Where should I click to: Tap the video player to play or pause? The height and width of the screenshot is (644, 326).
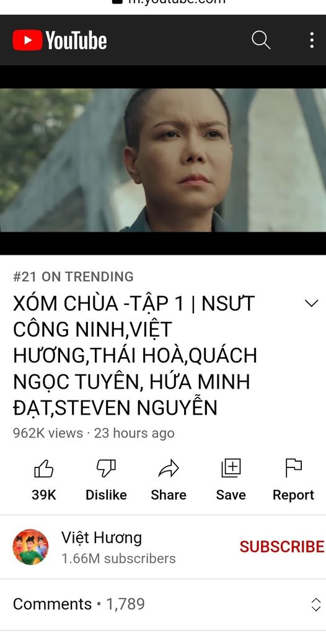click(163, 160)
